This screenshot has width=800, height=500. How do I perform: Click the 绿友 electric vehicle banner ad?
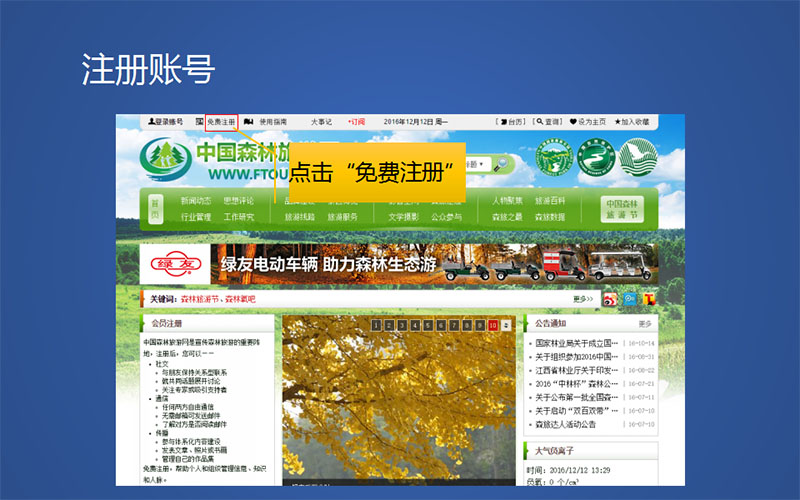tap(400, 264)
